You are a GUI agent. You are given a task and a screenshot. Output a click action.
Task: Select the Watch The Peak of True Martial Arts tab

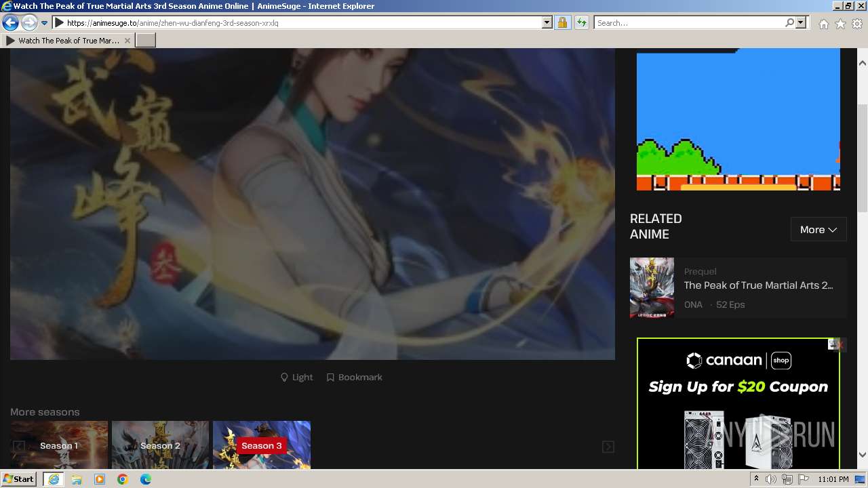coord(68,41)
